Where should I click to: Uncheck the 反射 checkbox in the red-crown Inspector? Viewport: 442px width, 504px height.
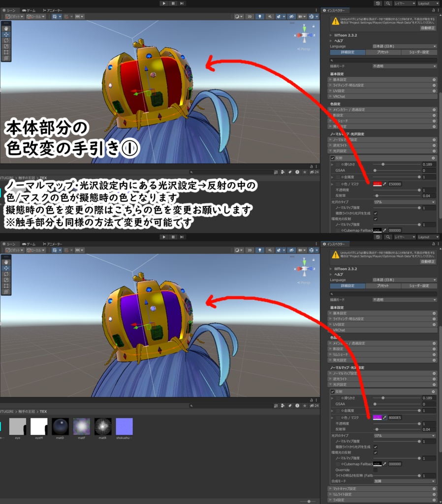click(x=333, y=158)
